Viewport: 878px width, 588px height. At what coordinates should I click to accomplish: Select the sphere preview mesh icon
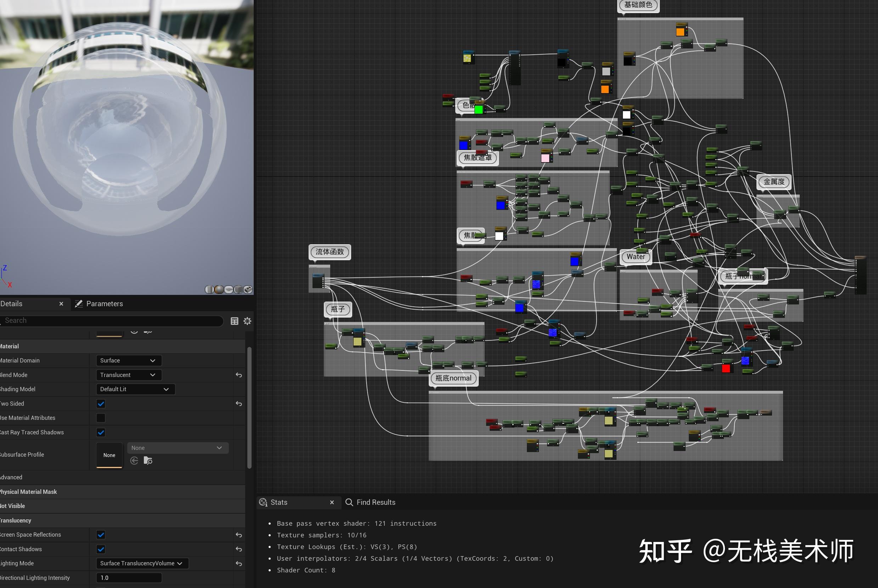pyautogui.click(x=219, y=290)
